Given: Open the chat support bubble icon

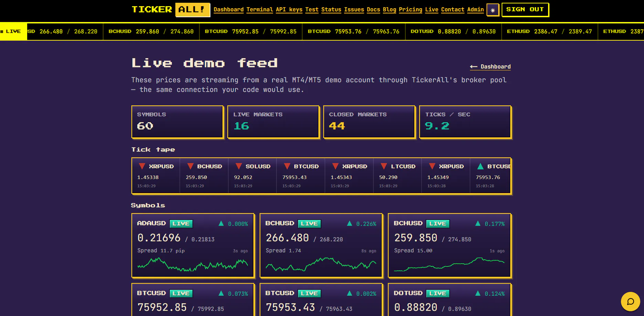Looking at the screenshot, I should coord(630,302).
